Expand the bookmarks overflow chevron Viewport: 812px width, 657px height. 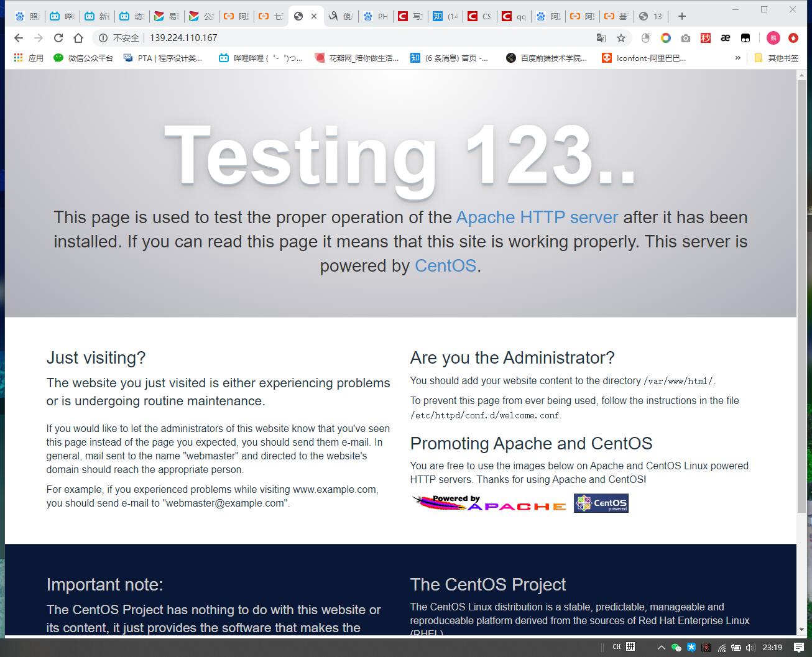pyautogui.click(x=738, y=58)
